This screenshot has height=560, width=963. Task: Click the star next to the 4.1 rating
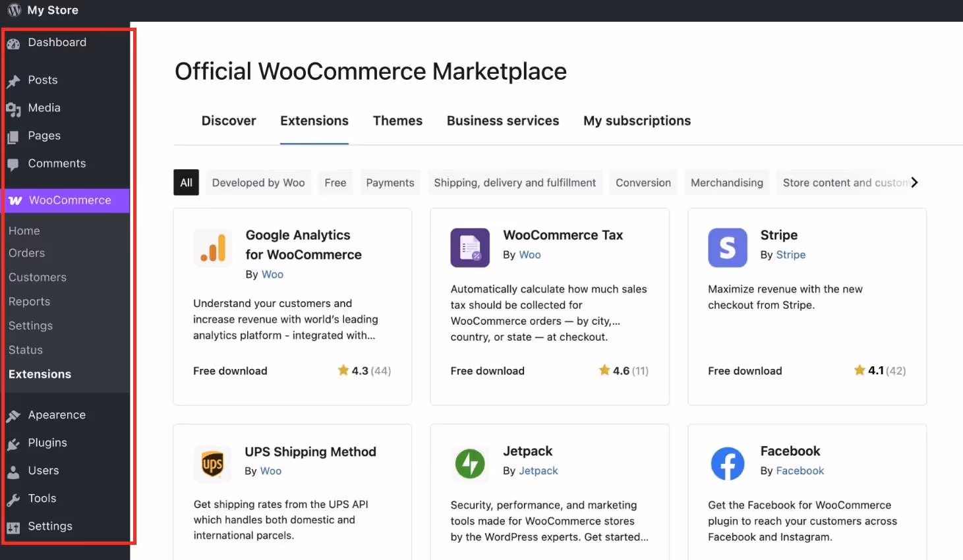tap(860, 370)
